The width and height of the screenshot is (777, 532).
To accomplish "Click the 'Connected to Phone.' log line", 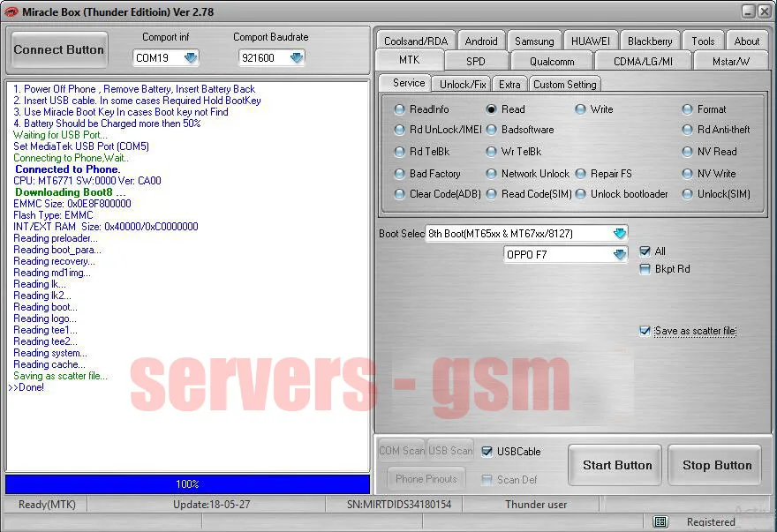I will [67, 169].
